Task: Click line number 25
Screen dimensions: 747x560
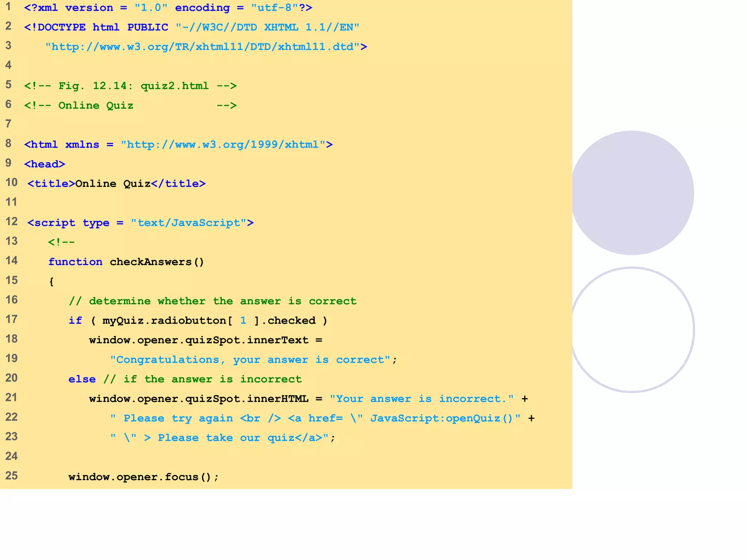Action: (11, 476)
